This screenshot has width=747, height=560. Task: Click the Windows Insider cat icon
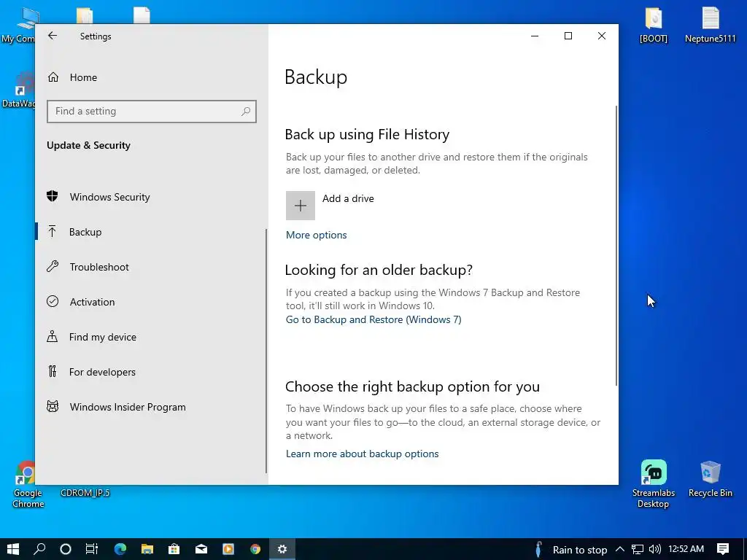53,407
